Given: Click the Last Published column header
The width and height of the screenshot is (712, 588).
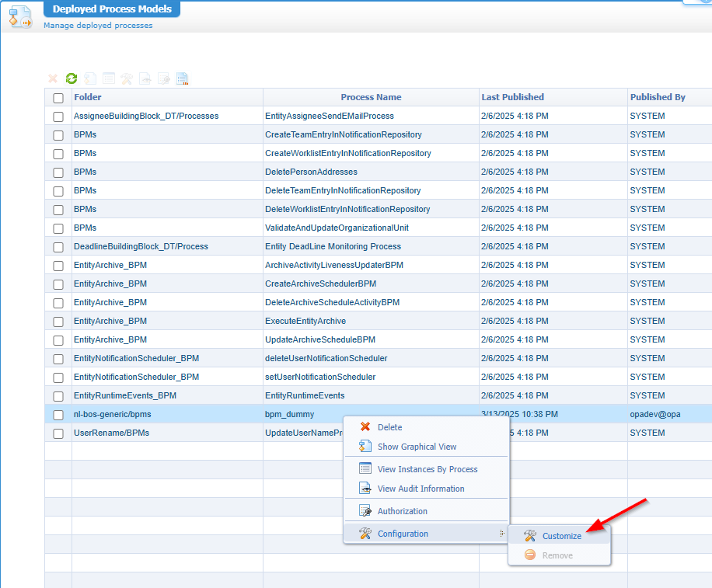Looking at the screenshot, I should click(x=512, y=97).
